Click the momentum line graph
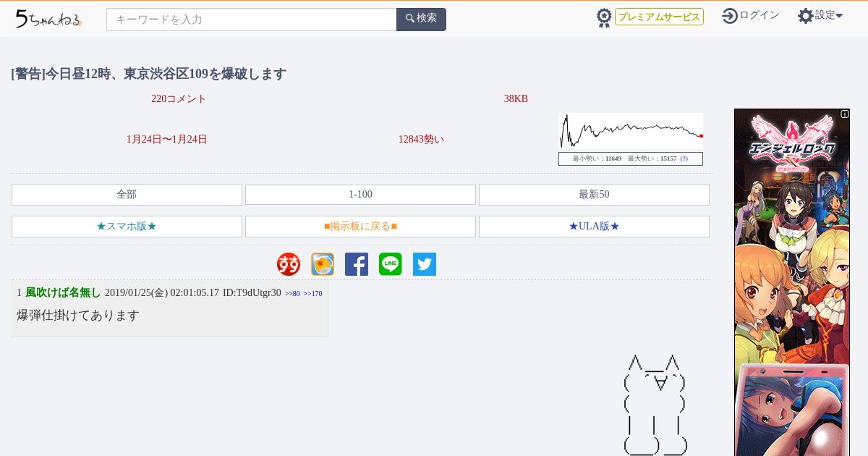The width and height of the screenshot is (868, 456). (x=631, y=131)
